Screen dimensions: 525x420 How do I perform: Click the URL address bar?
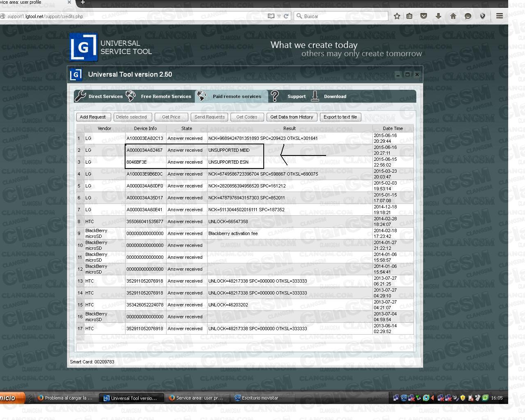[x=135, y=16]
